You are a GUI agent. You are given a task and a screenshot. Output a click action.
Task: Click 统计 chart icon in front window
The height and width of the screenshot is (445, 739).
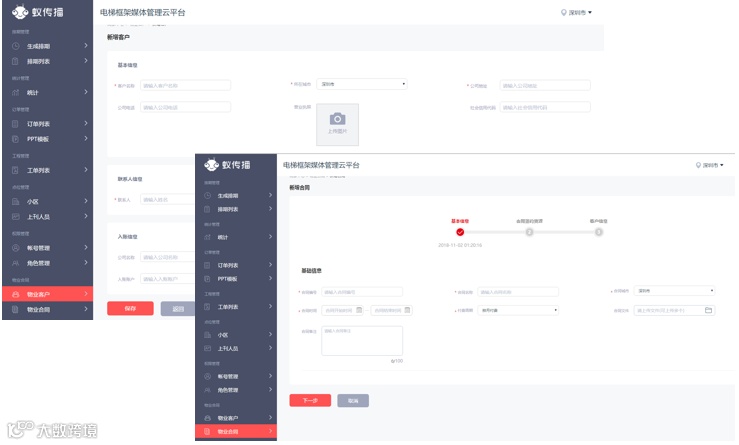point(207,237)
